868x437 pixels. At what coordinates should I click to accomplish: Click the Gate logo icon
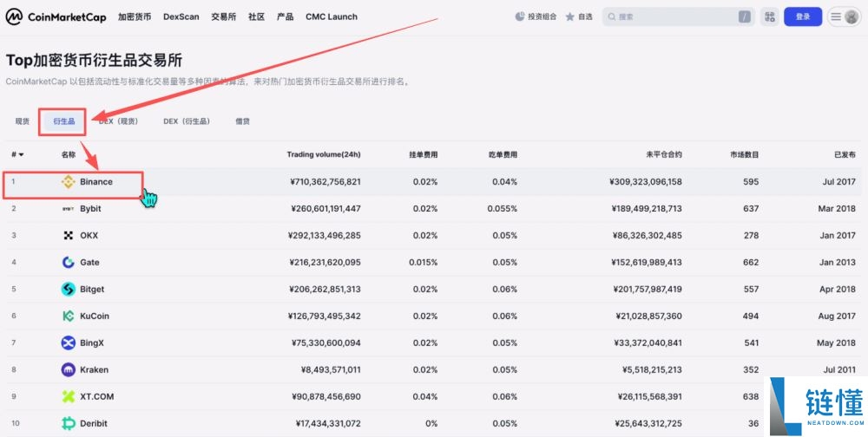pos(68,262)
